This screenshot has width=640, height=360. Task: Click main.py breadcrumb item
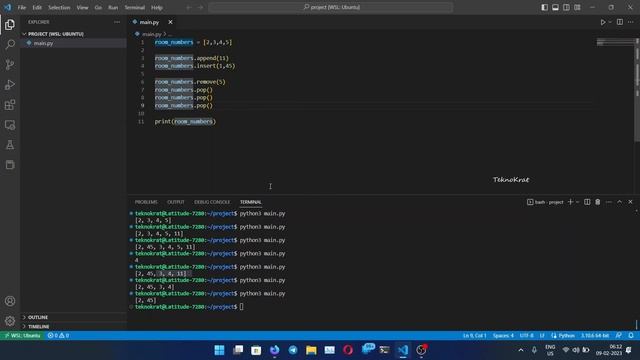point(152,34)
